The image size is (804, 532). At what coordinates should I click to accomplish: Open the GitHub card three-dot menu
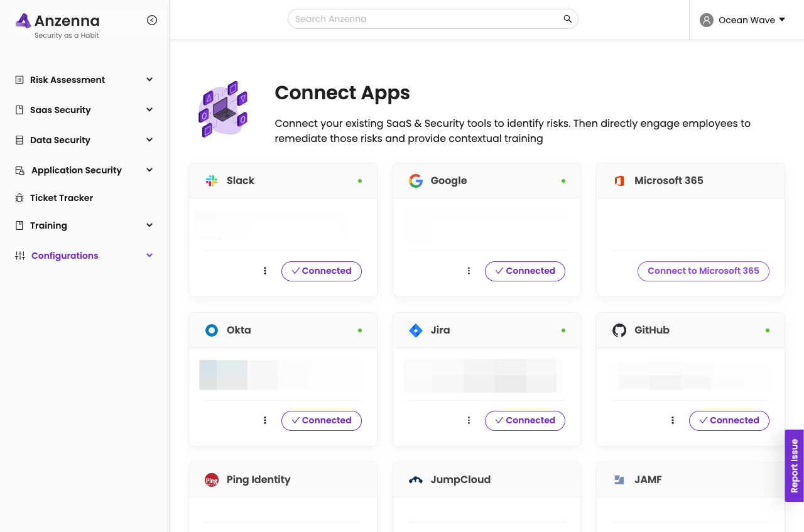[x=673, y=420]
